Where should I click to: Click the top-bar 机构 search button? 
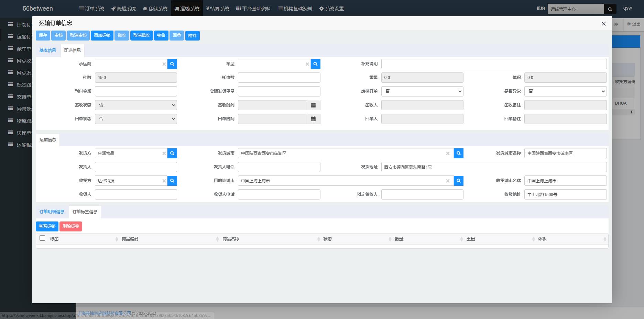coord(610,9)
